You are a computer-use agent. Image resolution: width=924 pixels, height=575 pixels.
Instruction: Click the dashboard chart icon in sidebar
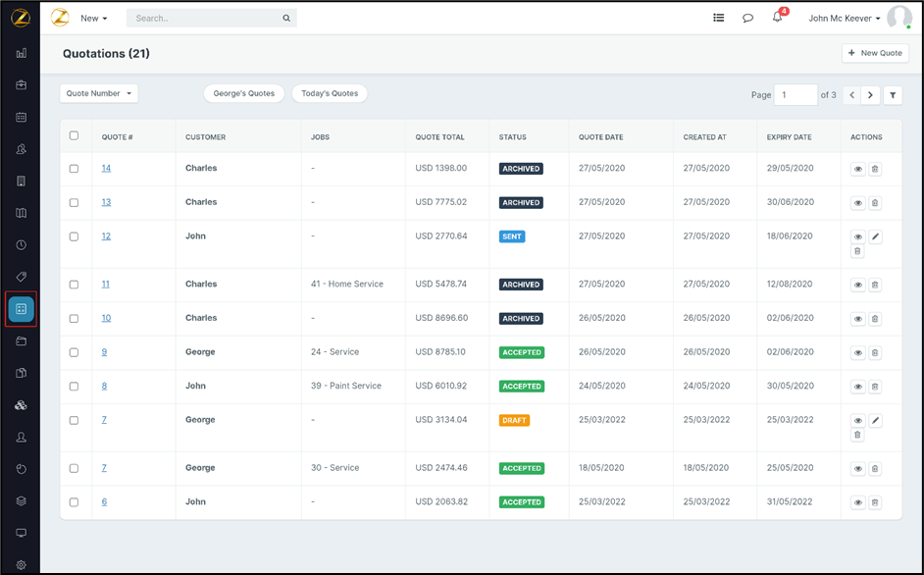point(21,54)
